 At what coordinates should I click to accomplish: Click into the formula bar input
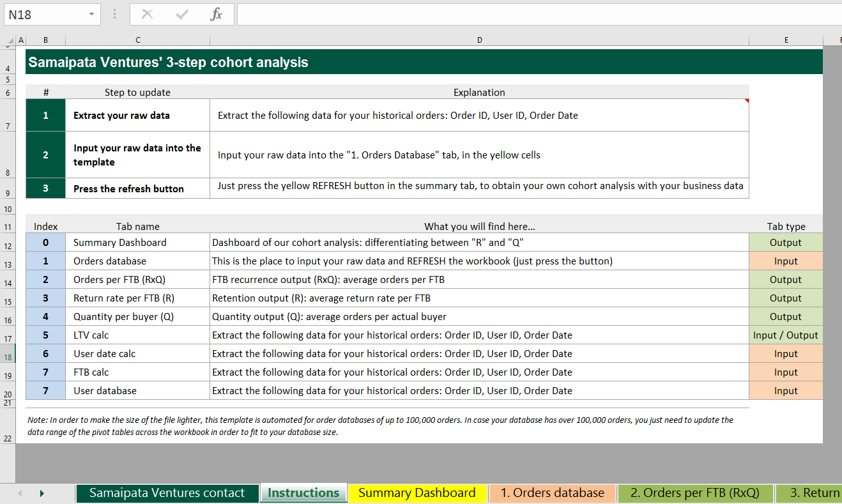(539, 14)
